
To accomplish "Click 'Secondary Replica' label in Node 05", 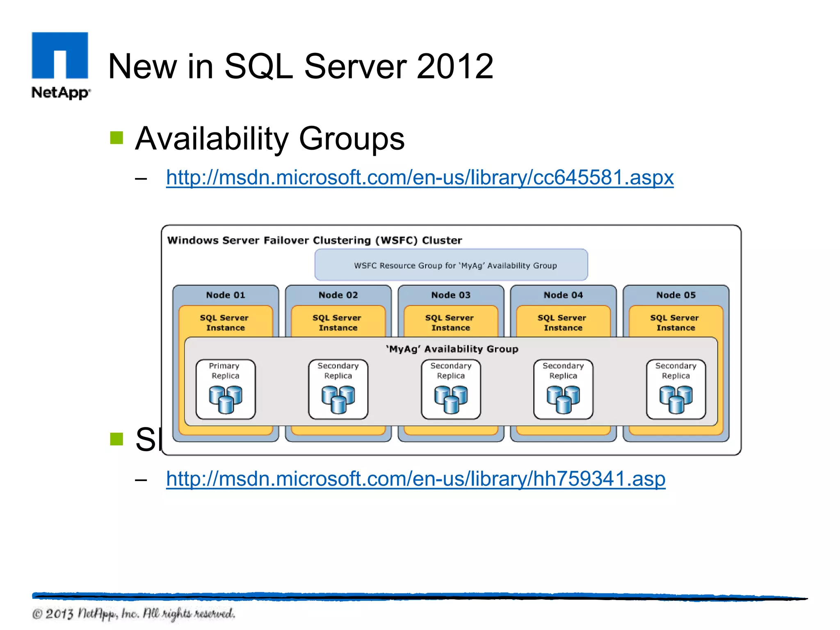I will [676, 371].
